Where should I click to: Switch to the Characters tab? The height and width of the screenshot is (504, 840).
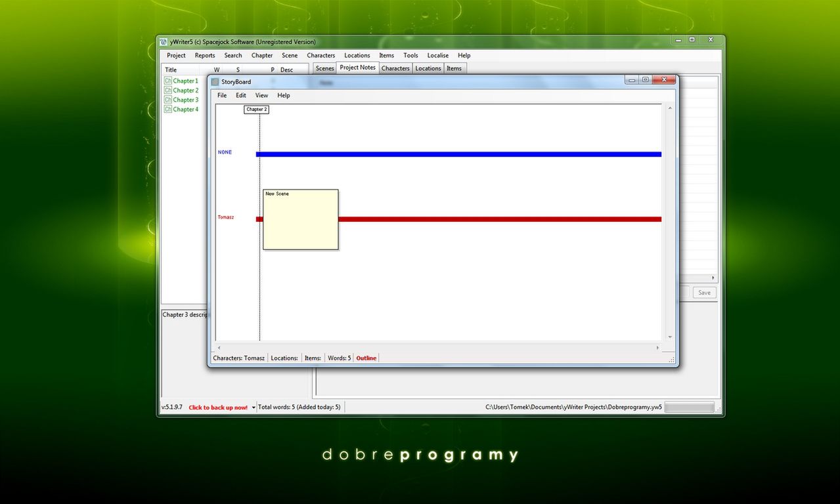[395, 68]
